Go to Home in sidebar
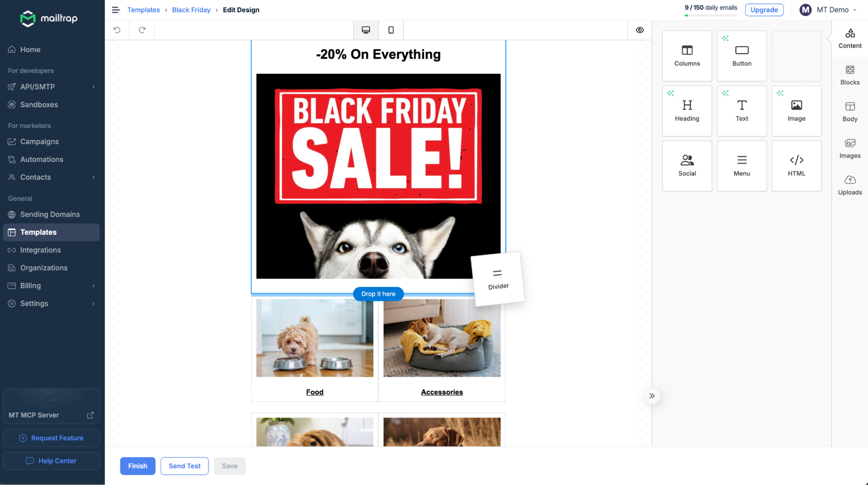The height and width of the screenshot is (485, 868). 51,49
